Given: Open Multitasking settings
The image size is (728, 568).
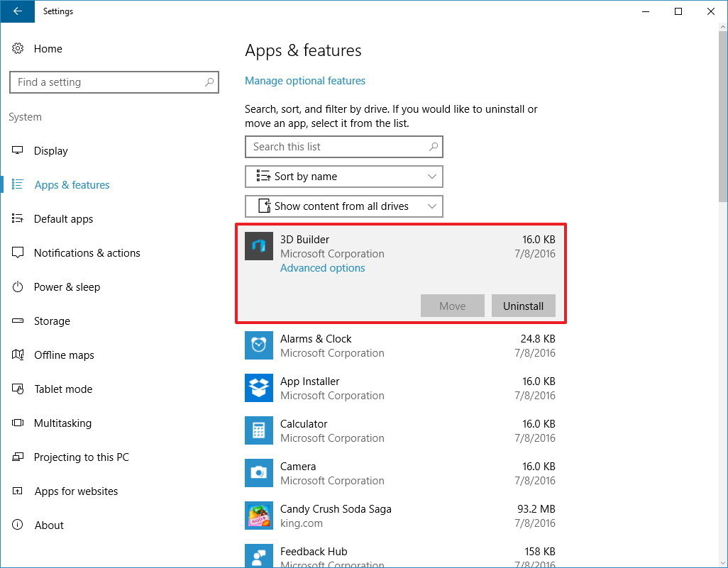Looking at the screenshot, I should [x=62, y=423].
